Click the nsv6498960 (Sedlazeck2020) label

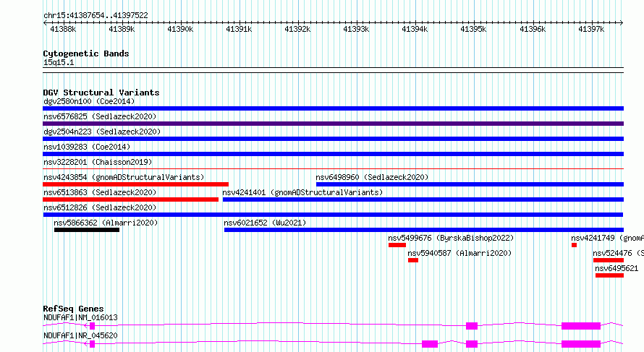pos(372,177)
